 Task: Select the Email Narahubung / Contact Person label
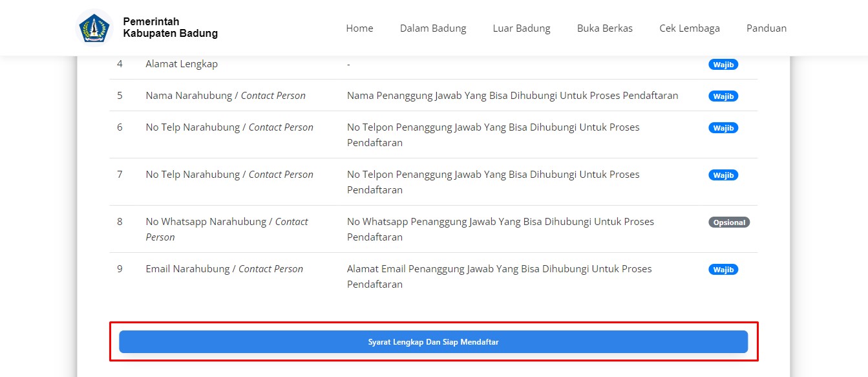[224, 269]
